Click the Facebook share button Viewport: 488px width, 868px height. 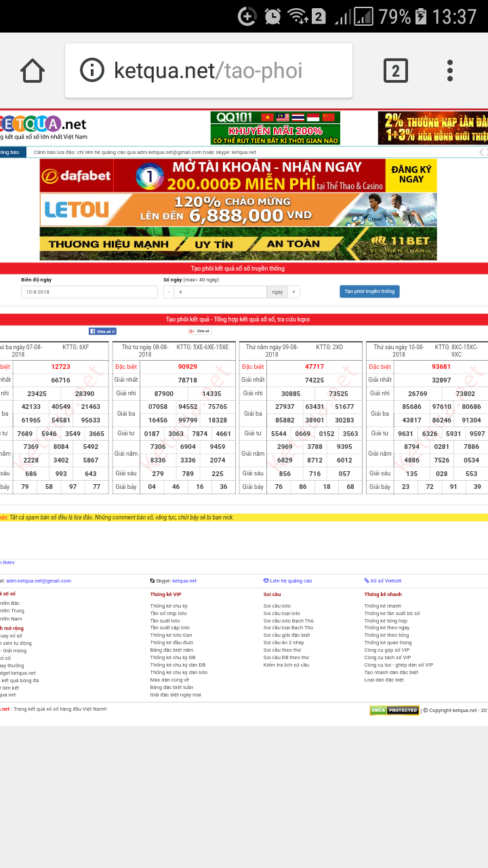click(102, 332)
